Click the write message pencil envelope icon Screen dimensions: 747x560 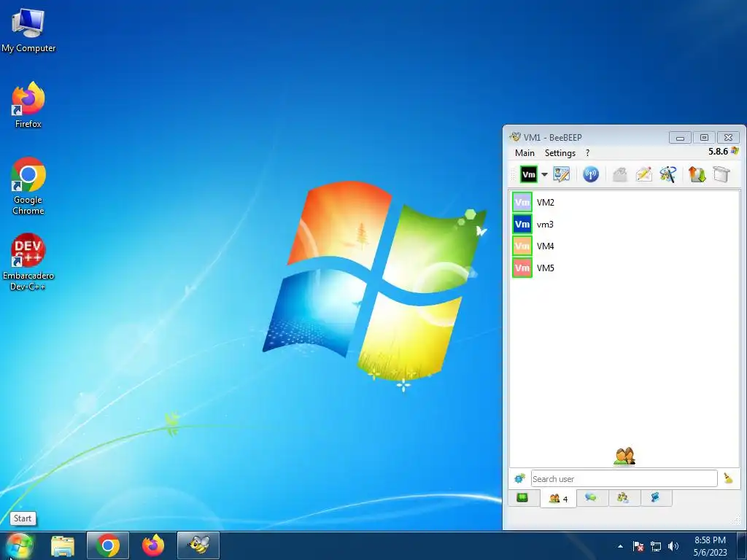[x=643, y=174]
